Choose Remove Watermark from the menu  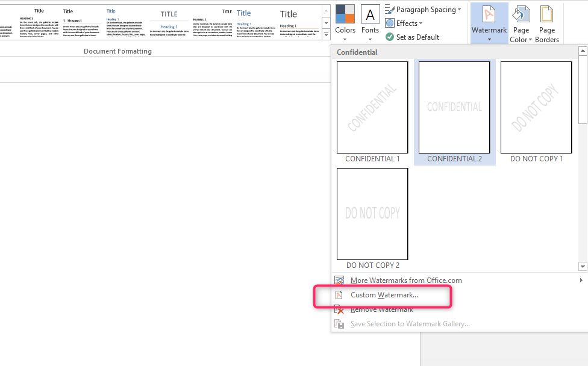point(381,309)
